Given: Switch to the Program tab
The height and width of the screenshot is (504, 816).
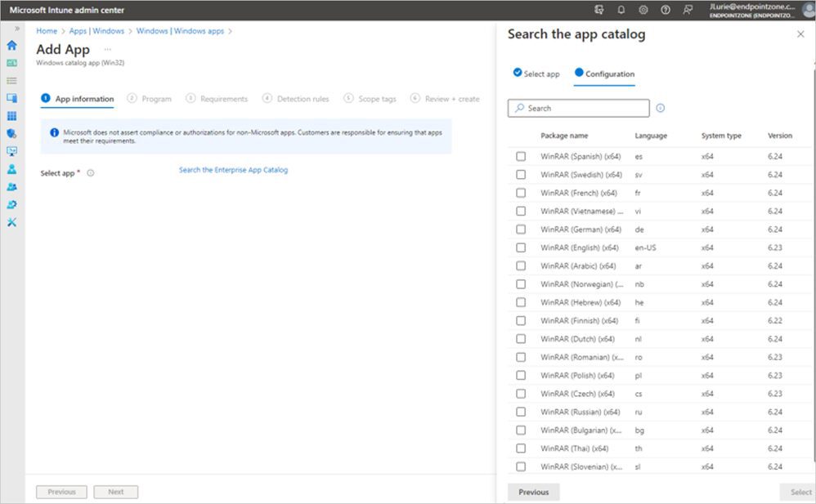Looking at the screenshot, I should 155,97.
